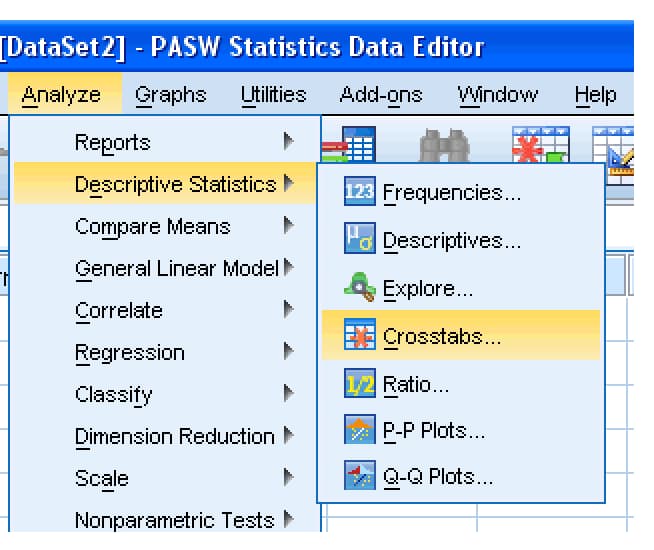
Task: Expand the General Linear Model submenu
Action: [x=164, y=268]
